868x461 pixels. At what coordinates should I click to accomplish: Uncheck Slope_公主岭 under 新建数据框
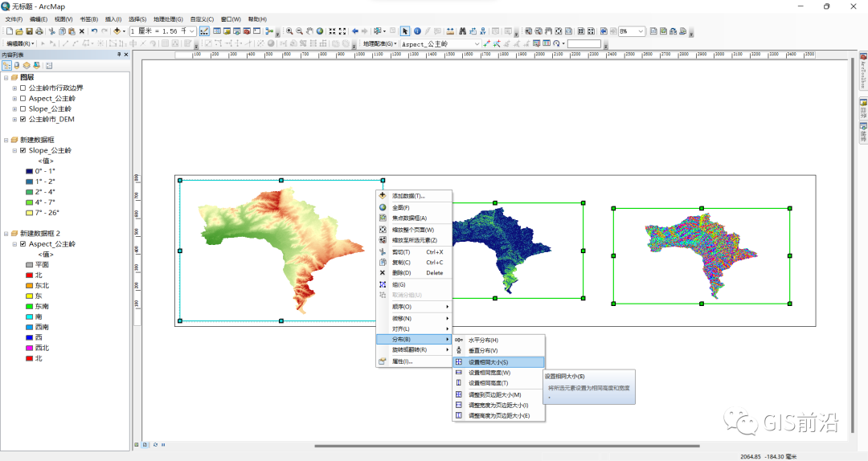(23, 150)
